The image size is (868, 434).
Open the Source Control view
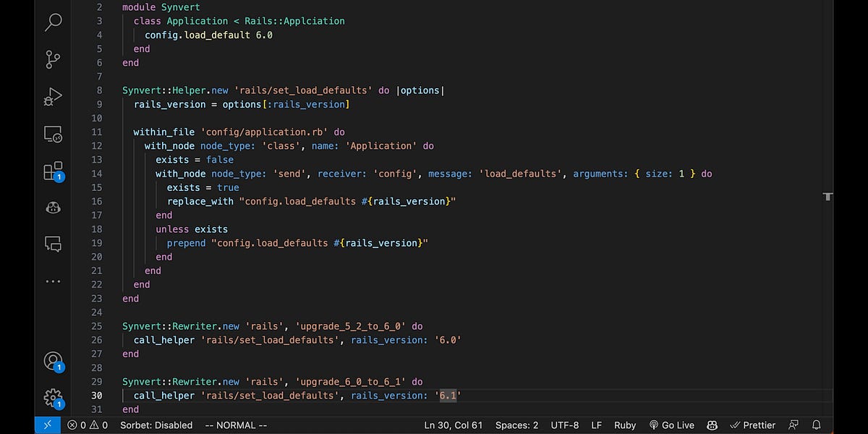click(52, 59)
